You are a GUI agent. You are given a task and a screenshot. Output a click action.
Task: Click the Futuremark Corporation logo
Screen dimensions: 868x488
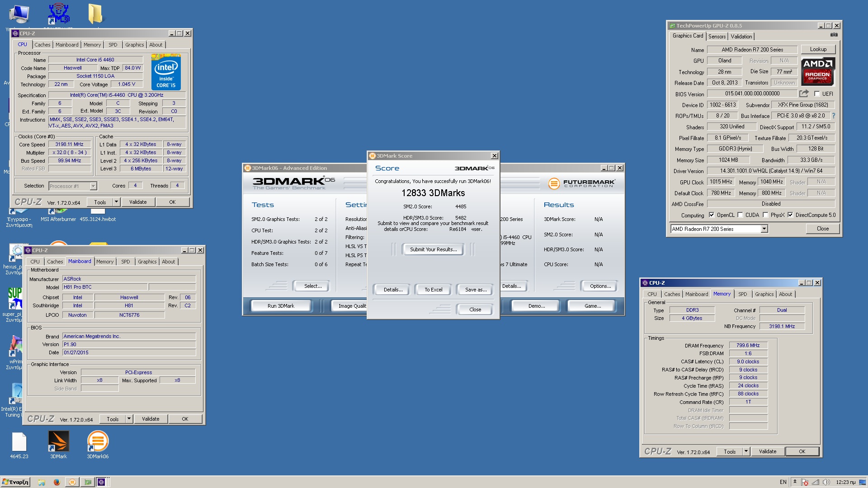tap(581, 183)
